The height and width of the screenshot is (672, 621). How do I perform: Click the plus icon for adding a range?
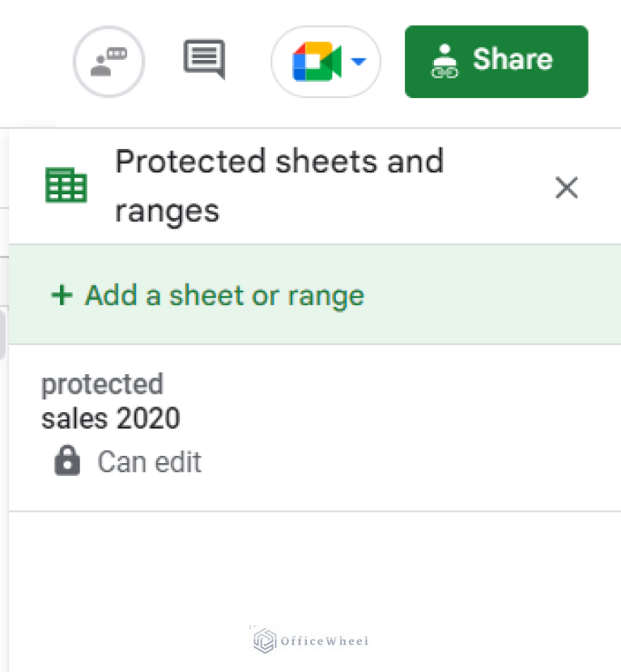coord(61,296)
